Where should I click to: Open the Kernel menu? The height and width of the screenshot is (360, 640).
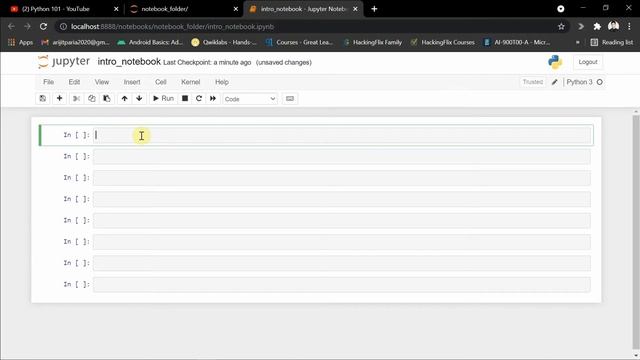click(191, 82)
